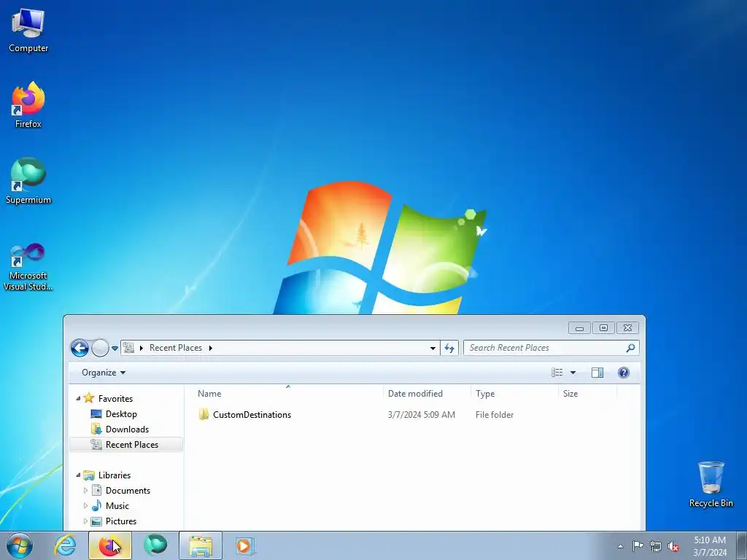Open the network status tray icon
Image resolution: width=747 pixels, height=560 pixels.
point(656,546)
